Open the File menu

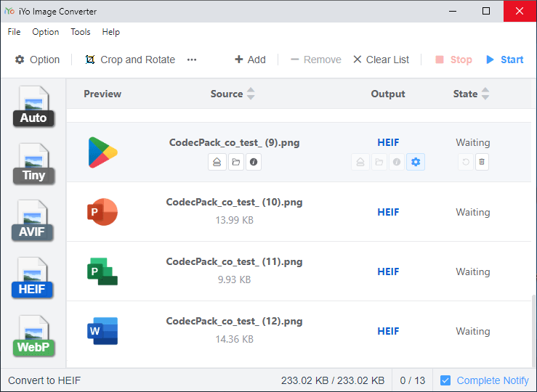[14, 32]
